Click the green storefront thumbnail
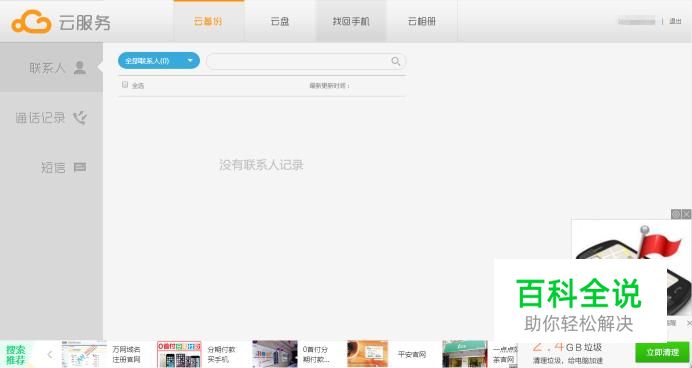Screen dimensions: 692x368 pos(465,354)
